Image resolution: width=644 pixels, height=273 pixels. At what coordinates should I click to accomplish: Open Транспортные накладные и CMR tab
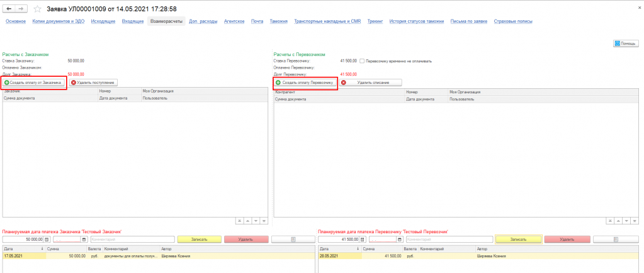327,21
